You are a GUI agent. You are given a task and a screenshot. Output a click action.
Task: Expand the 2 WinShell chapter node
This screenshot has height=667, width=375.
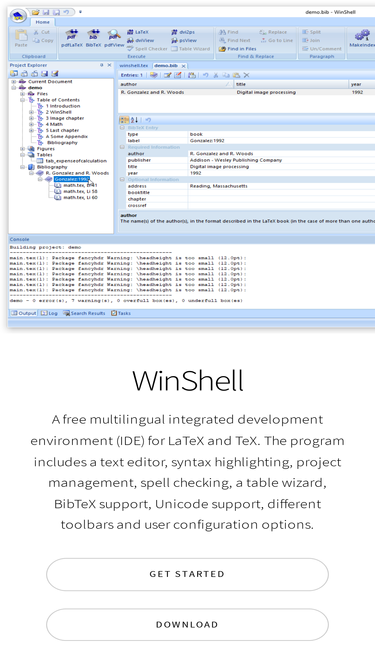click(31, 112)
